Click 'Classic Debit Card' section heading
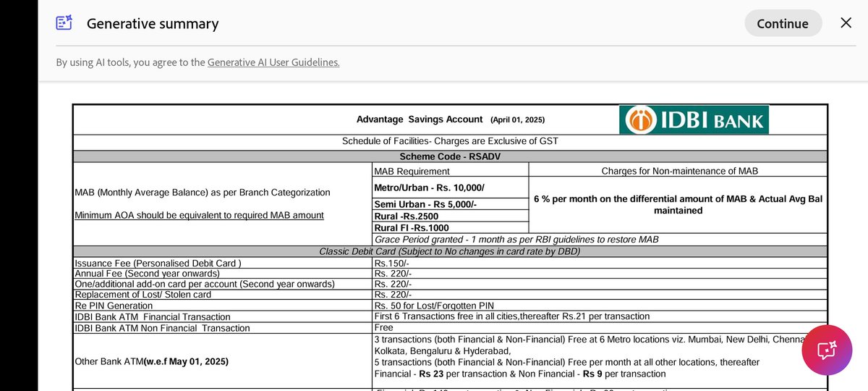This screenshot has width=868, height=391. point(450,251)
